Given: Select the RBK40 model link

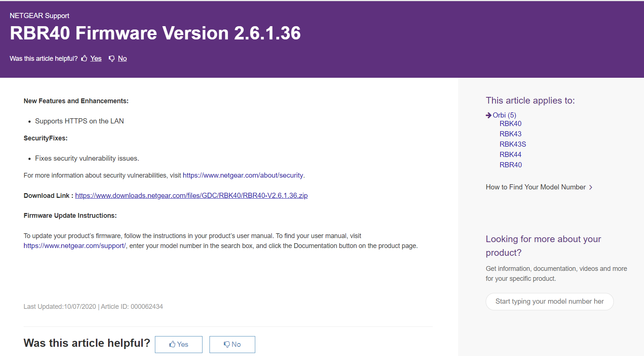Looking at the screenshot, I should [510, 124].
